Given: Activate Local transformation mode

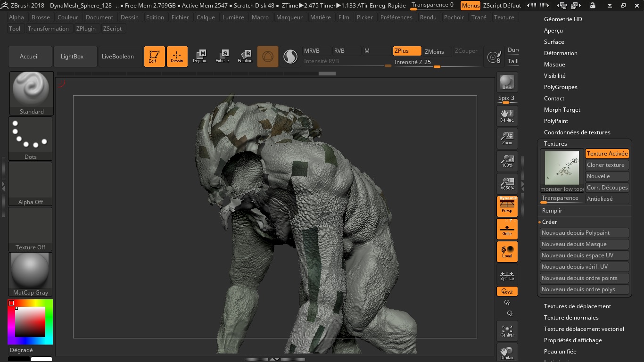Looking at the screenshot, I should 507,251.
